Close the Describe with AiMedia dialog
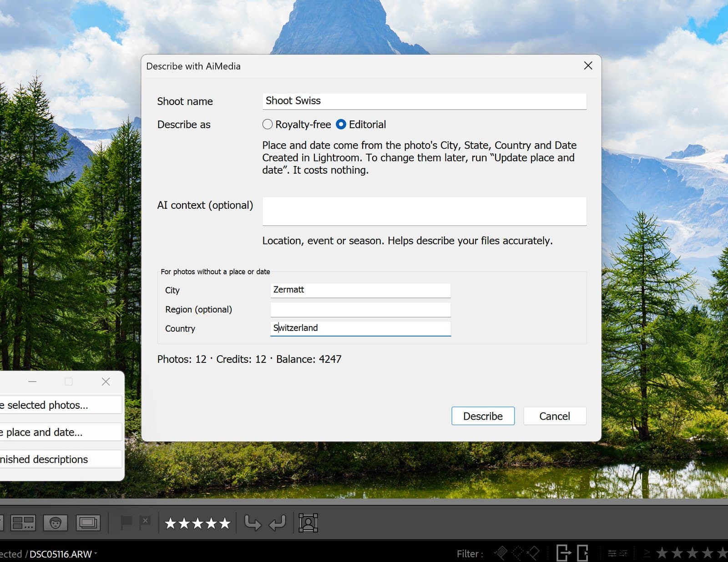The width and height of the screenshot is (728, 562). [x=588, y=66]
